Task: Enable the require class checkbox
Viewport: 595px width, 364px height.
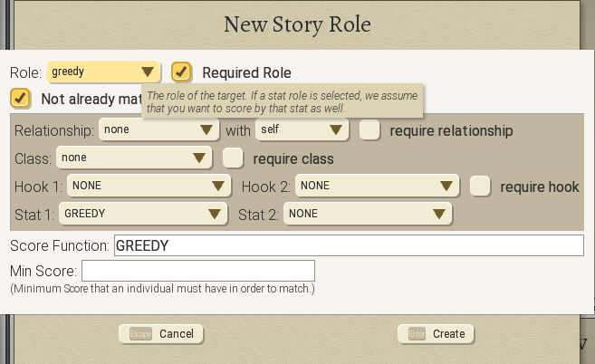Action: tap(234, 158)
